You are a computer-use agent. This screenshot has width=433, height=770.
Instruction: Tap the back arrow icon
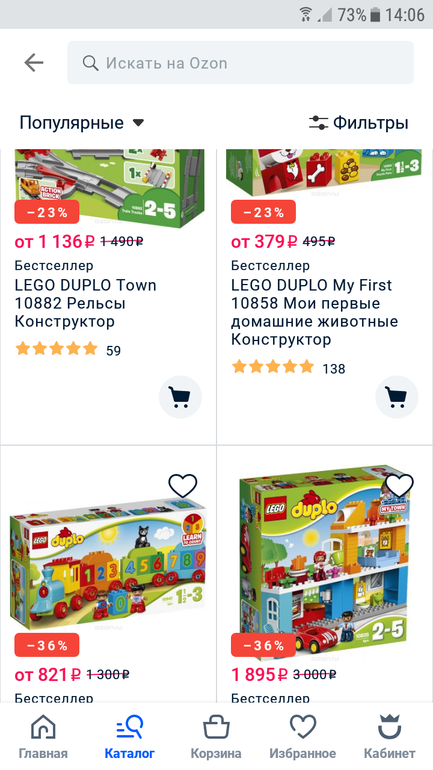tap(34, 63)
